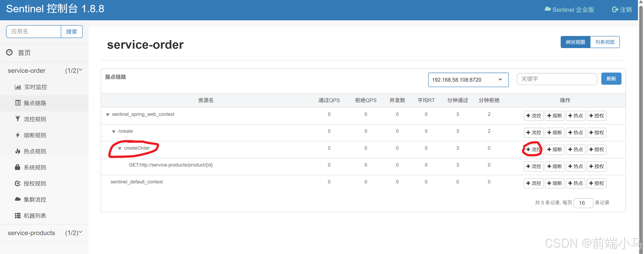This screenshot has width=644, height=254.
Task: Open the 首页 home menu item
Action: pyautogui.click(x=24, y=53)
